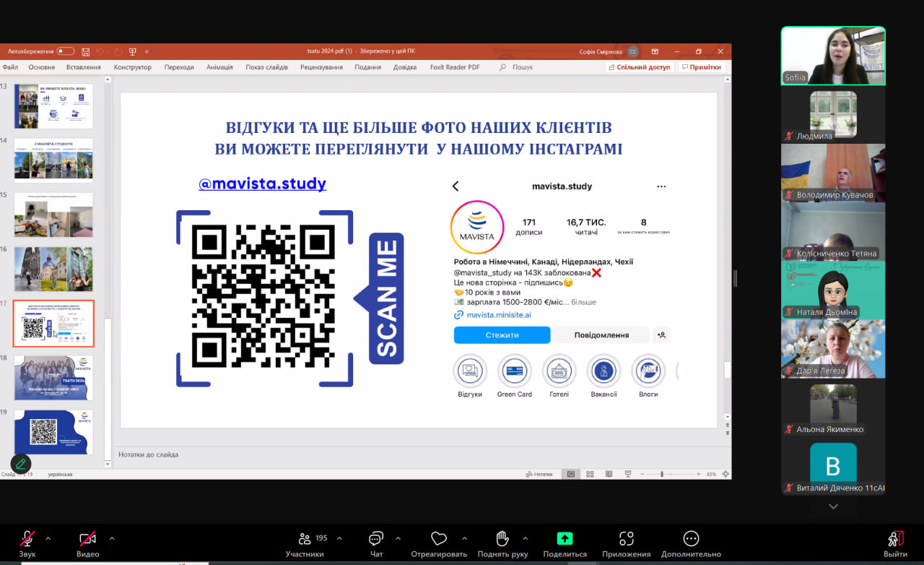Click the green Поделиться share screen button
The height and width of the screenshot is (565, 924).
point(565,543)
